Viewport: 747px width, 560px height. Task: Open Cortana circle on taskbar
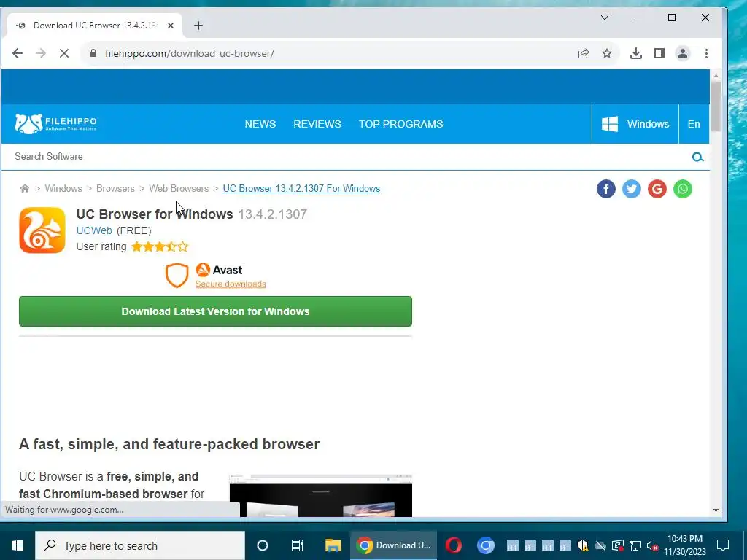click(x=263, y=545)
